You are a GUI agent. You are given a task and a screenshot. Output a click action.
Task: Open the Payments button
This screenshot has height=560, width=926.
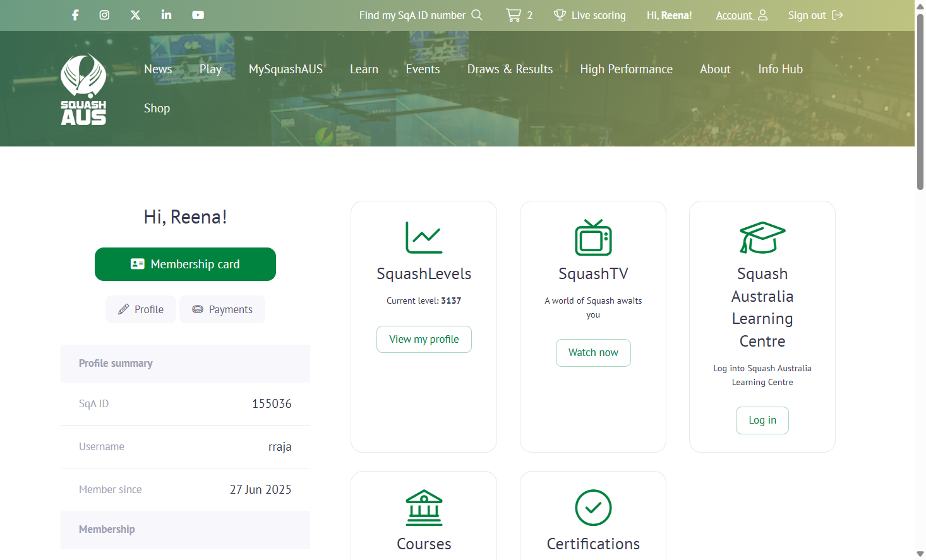click(222, 309)
